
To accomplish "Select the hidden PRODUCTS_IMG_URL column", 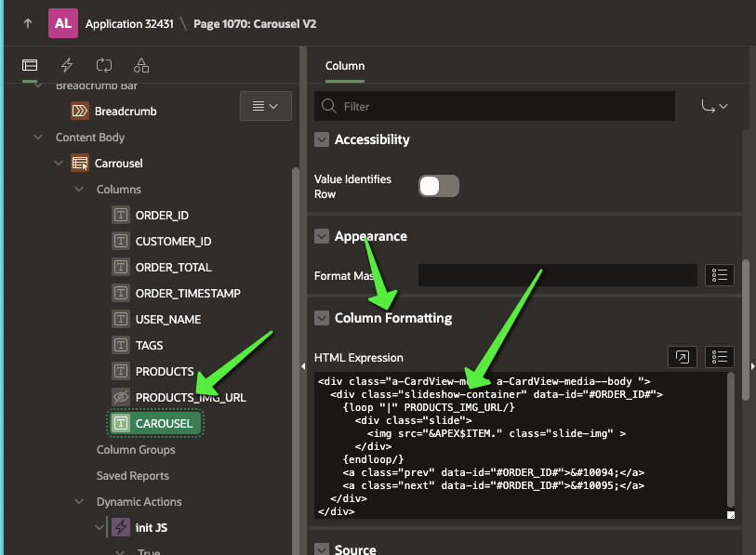I will coord(190,397).
